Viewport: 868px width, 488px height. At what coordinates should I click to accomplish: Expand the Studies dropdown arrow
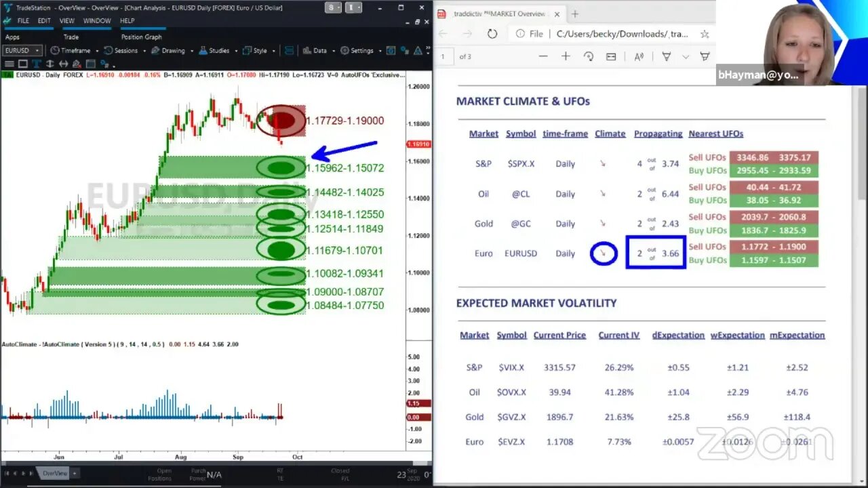tap(236, 50)
